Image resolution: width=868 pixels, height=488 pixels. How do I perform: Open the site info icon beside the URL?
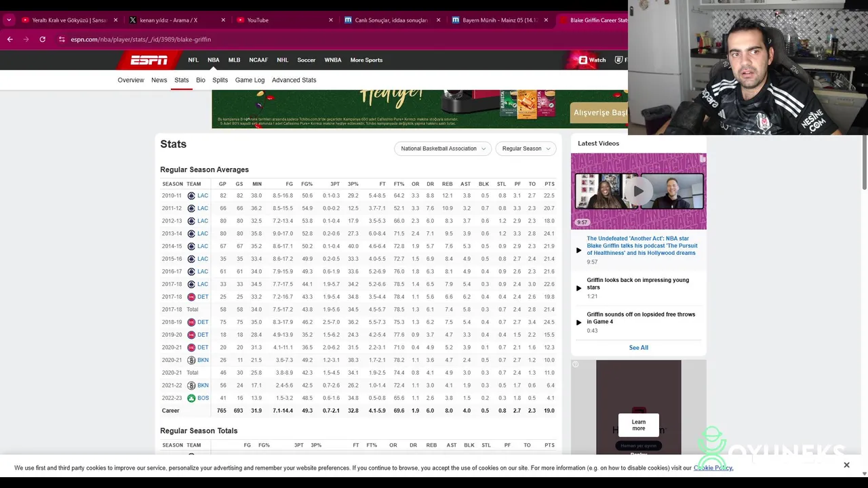62,39
